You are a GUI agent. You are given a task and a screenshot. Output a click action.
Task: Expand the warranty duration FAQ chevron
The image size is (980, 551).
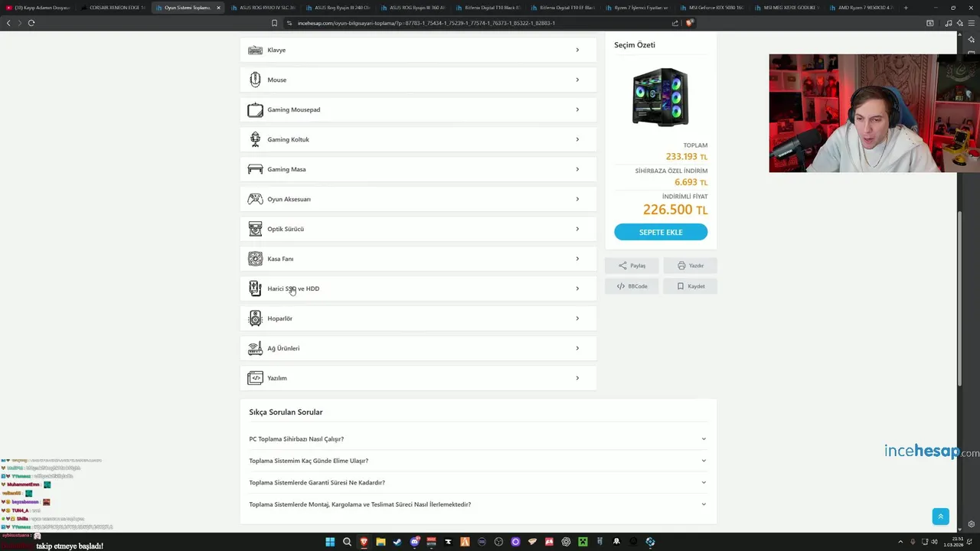pyautogui.click(x=704, y=483)
